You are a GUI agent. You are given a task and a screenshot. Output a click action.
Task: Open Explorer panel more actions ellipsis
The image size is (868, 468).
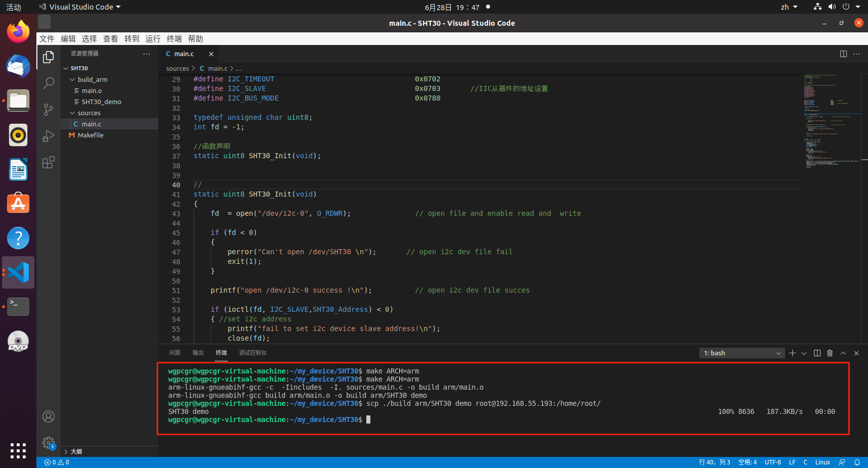coord(147,54)
